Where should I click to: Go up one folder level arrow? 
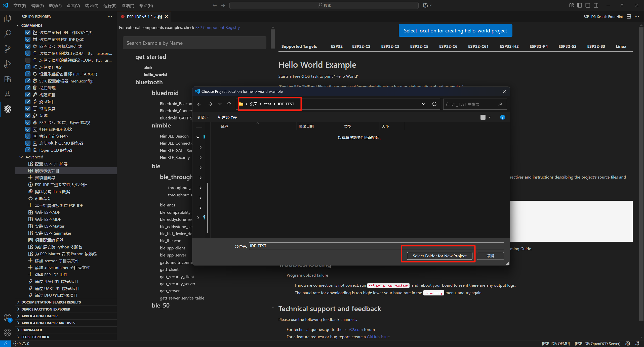click(229, 104)
